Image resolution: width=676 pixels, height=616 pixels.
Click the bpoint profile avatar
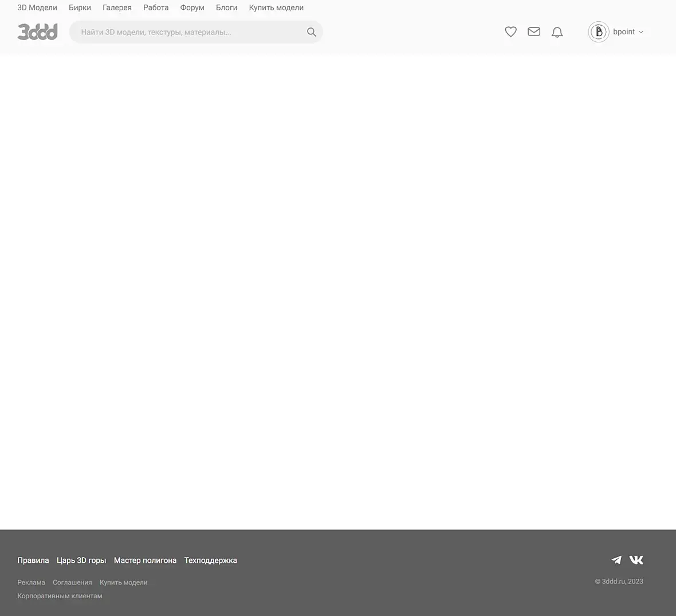coord(599,32)
